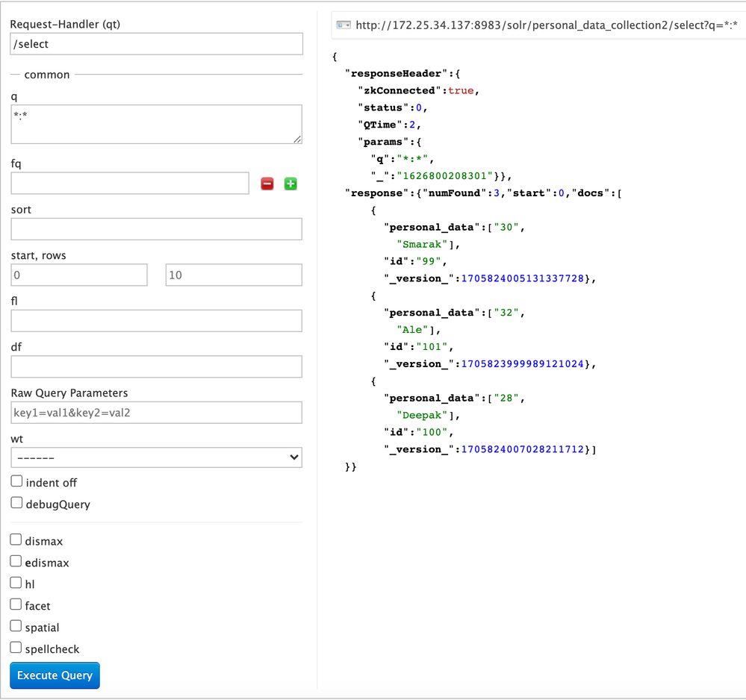Click the personal_data value "32"
Image resolution: width=746 pixels, height=700 pixels.
click(506, 313)
